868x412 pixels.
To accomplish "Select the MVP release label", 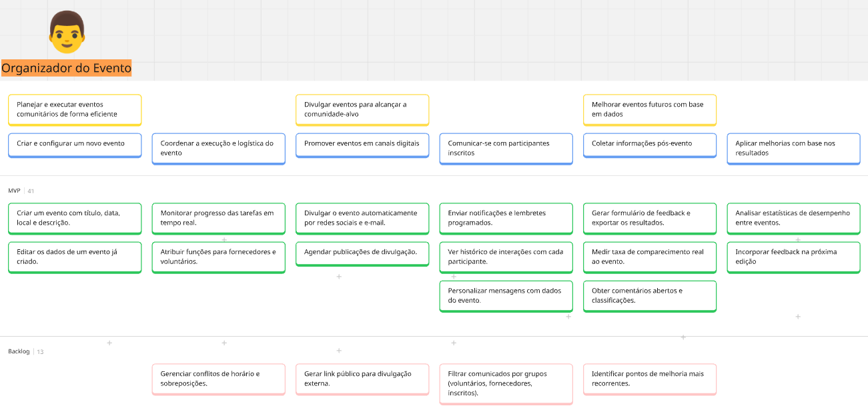I will (x=14, y=191).
